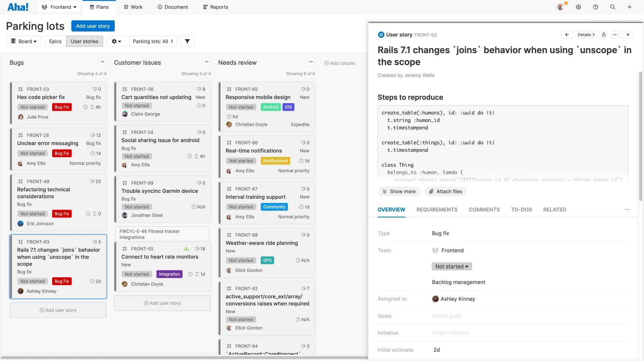Expand the Not started status dropdown in Overview

click(451, 266)
